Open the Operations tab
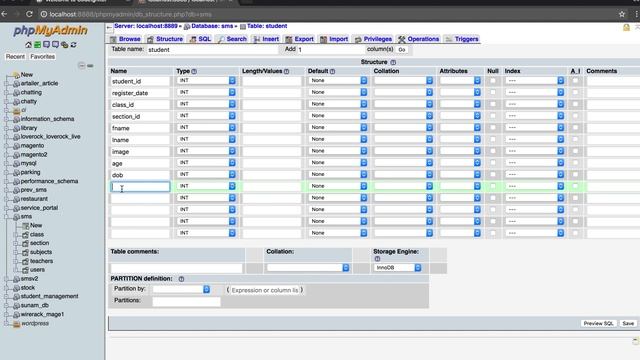The width and height of the screenshot is (640, 360). (418, 39)
